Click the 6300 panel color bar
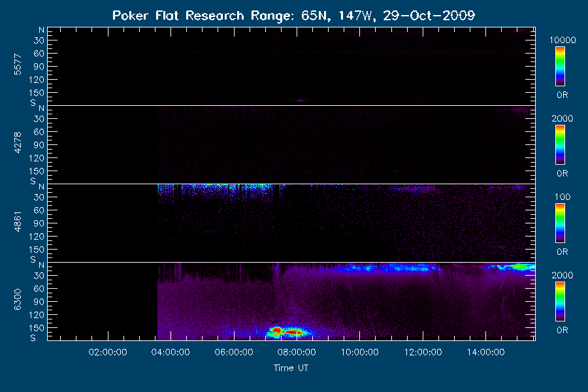Image resolution: width=588 pixels, height=392 pixels. click(x=560, y=302)
